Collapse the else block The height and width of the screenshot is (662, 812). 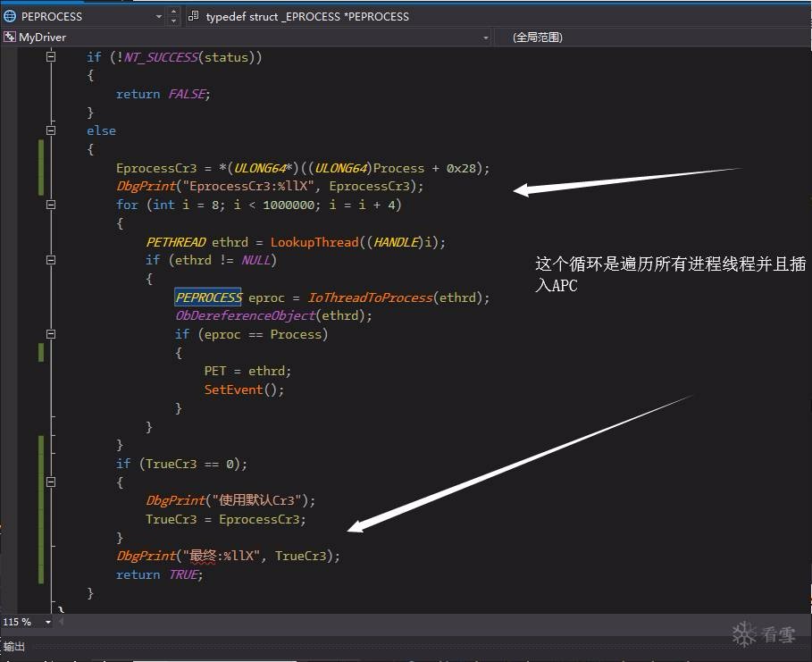[51, 130]
